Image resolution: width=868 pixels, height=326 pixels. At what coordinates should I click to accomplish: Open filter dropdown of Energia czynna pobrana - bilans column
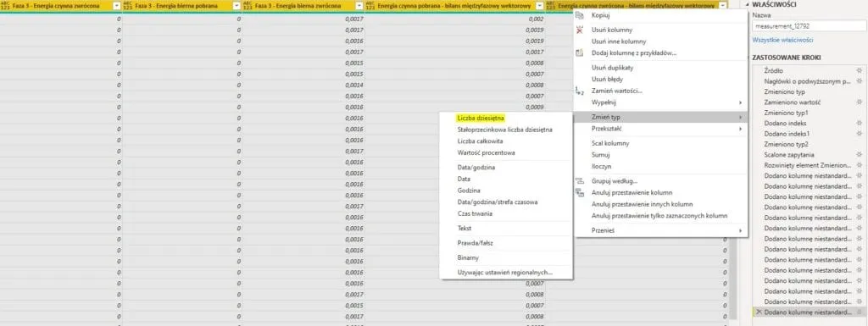tap(539, 6)
